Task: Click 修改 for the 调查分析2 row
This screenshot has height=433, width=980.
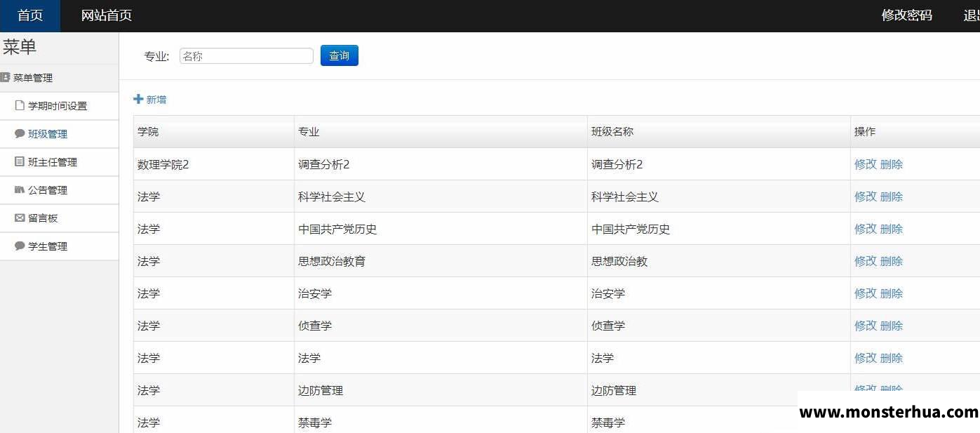Action: pos(866,164)
